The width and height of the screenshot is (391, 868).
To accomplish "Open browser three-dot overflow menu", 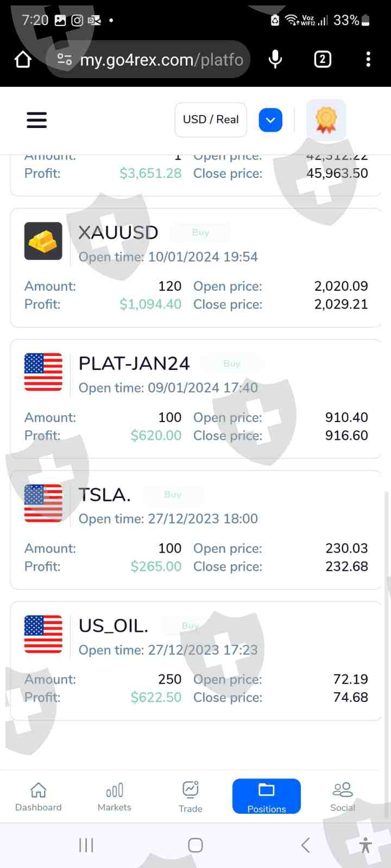I will pyautogui.click(x=368, y=59).
